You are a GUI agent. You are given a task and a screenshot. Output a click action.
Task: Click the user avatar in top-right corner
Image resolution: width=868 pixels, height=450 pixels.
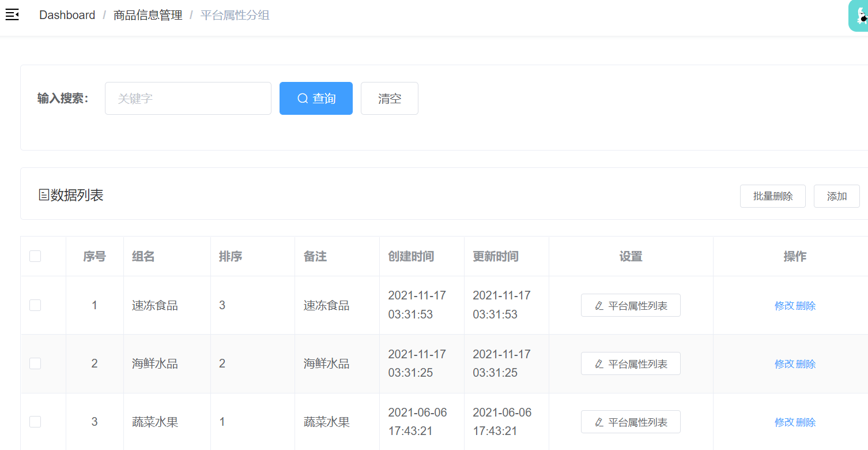coord(859,16)
